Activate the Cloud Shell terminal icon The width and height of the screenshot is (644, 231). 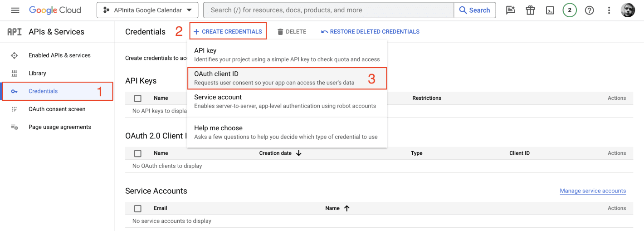coord(550,10)
